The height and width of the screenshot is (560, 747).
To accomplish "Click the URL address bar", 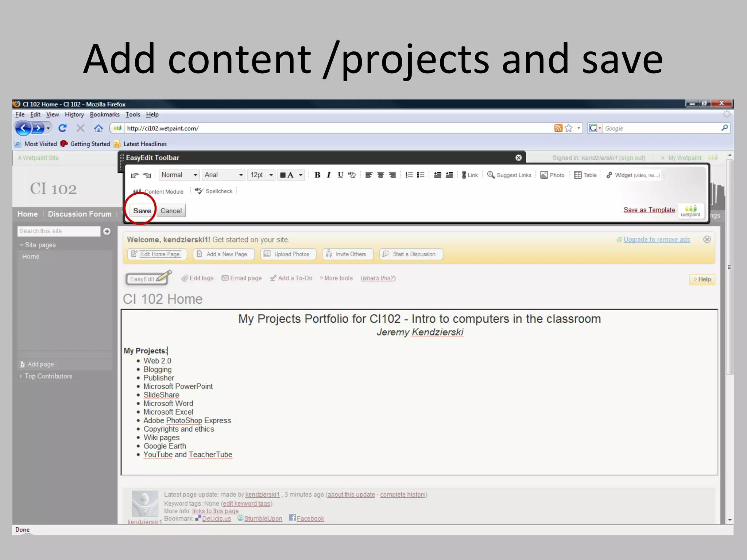I will [339, 128].
